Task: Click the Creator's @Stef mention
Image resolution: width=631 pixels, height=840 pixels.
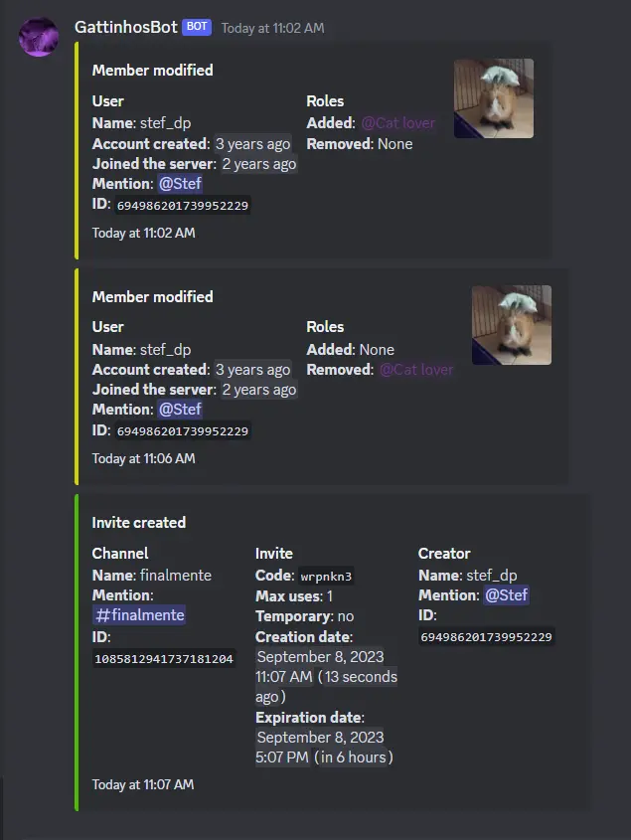Action: [x=506, y=595]
